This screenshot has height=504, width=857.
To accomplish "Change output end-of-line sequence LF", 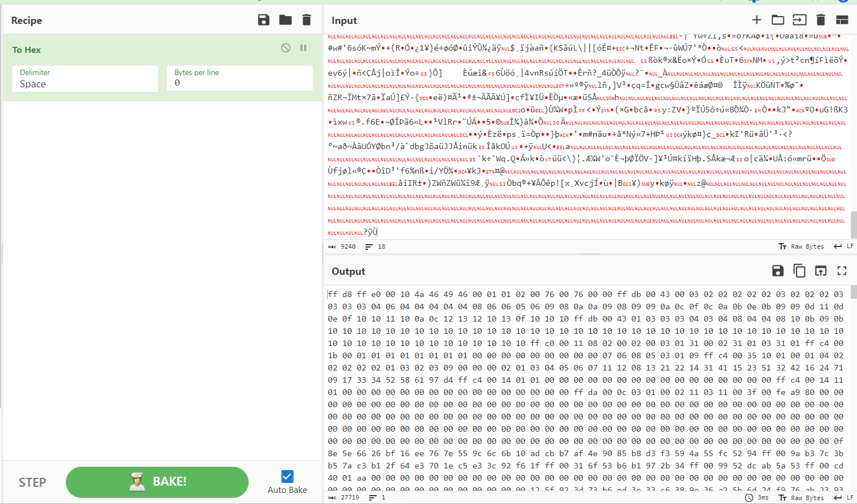I will coord(844,498).
